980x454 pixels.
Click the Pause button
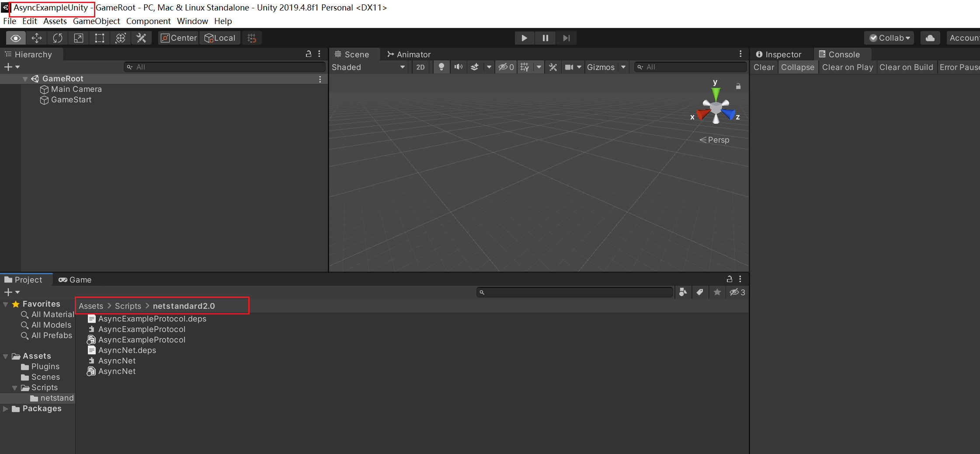(x=545, y=38)
